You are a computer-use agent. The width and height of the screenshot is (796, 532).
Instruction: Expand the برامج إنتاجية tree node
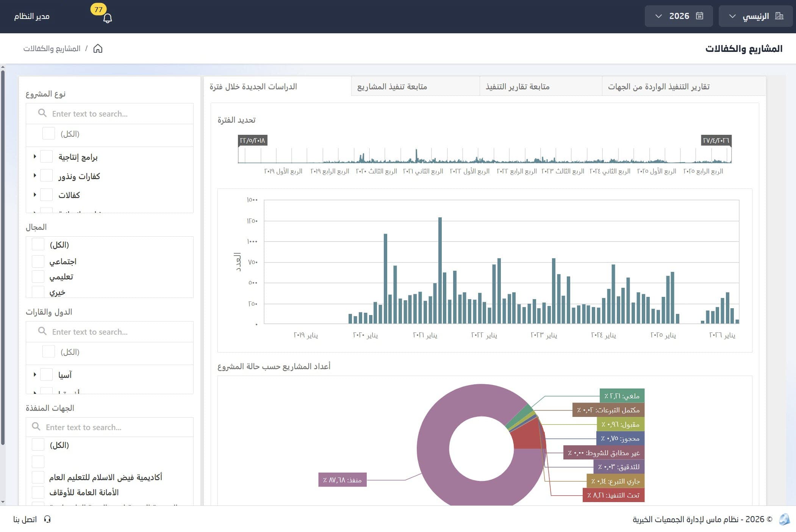click(x=35, y=156)
